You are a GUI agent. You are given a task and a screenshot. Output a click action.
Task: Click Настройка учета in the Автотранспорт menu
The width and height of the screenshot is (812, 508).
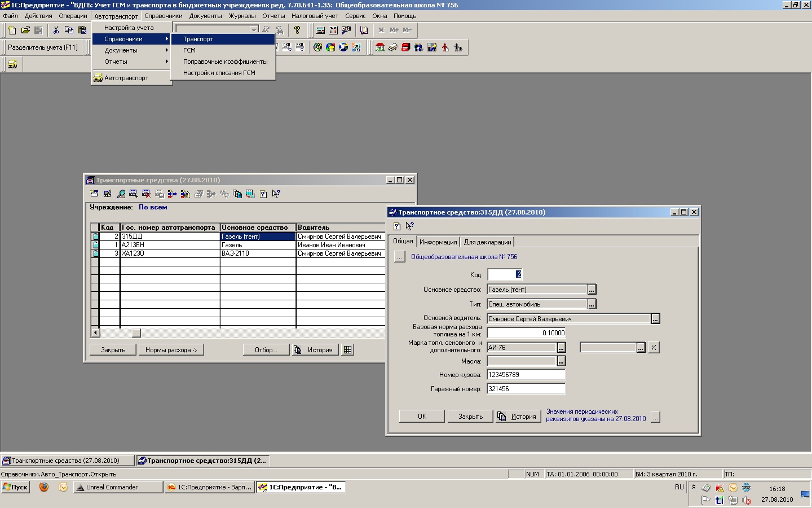tap(132, 28)
